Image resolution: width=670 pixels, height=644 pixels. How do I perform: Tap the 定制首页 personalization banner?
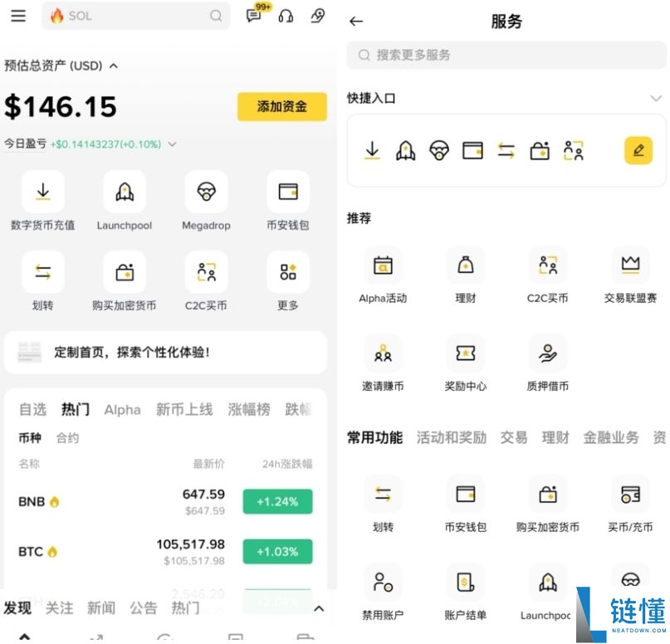click(x=165, y=353)
